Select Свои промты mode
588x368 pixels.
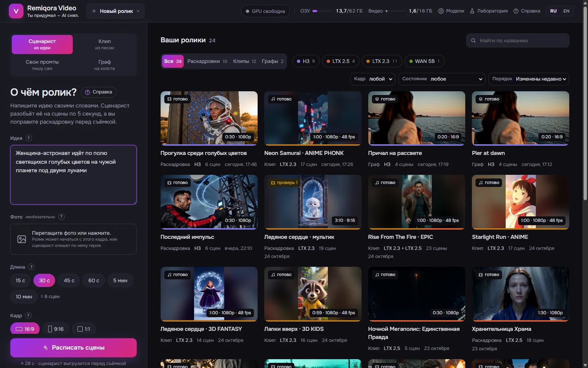42,65
